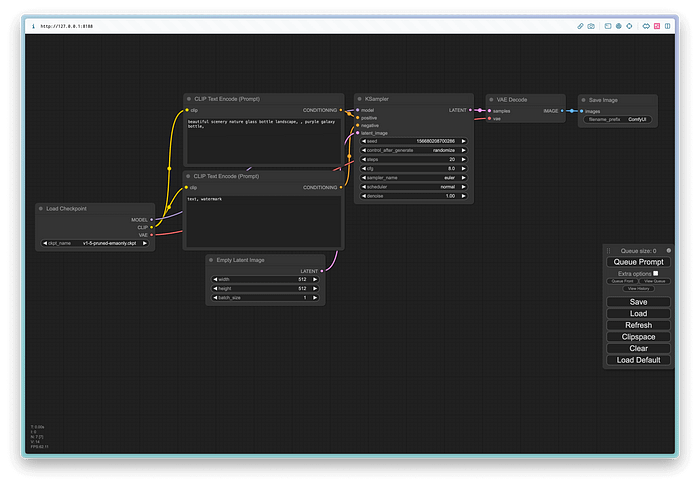
Task: Click the camera screenshot icon in toolbar
Action: pyautogui.click(x=591, y=26)
